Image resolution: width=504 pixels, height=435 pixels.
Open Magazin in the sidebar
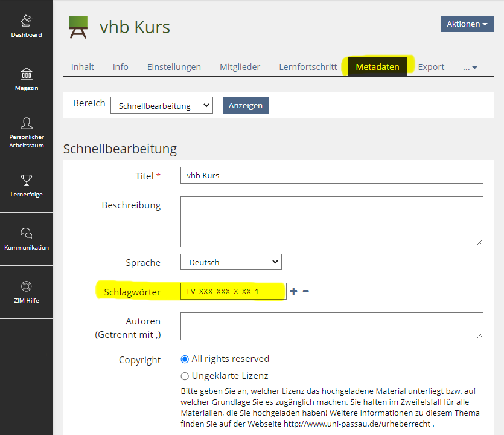click(x=26, y=79)
